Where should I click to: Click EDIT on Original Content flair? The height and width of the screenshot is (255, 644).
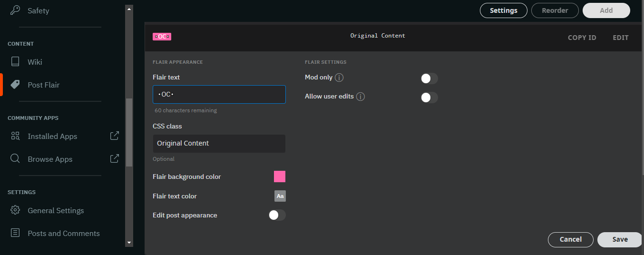[x=621, y=38]
